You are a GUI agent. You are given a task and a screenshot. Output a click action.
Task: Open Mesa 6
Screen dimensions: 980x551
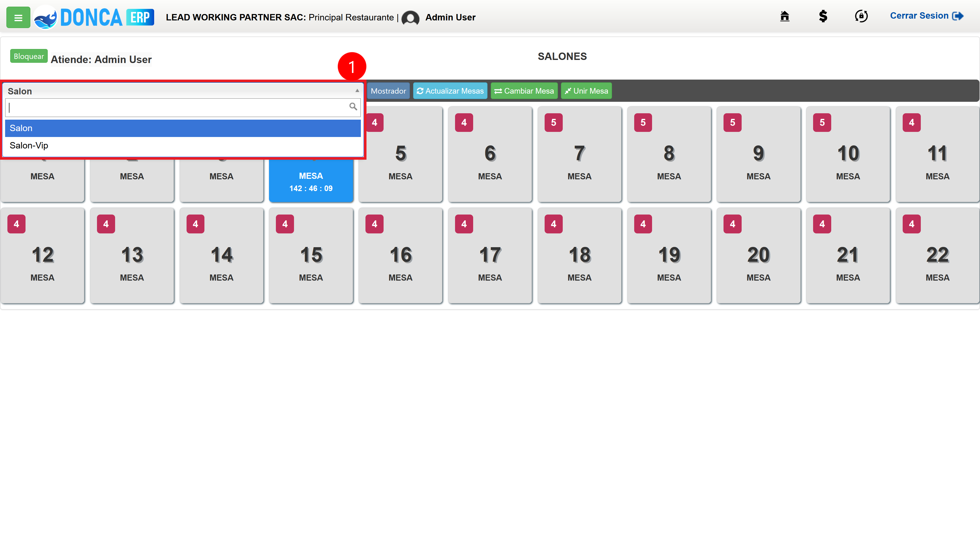490,154
